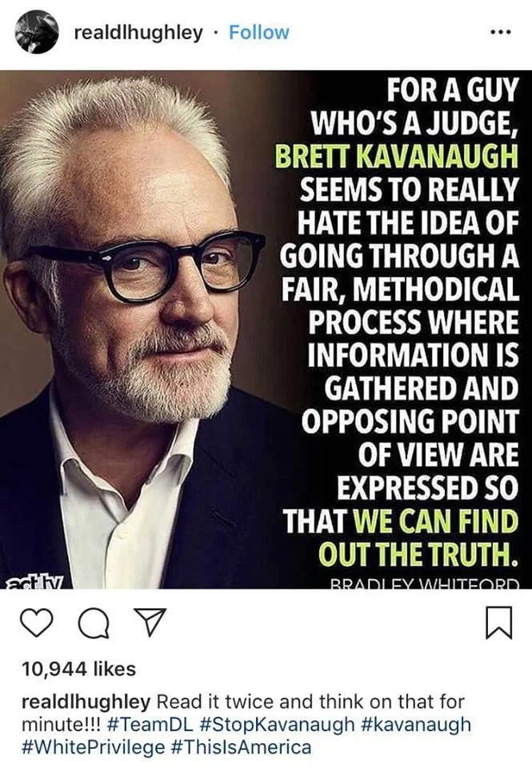Open comments via the speech bubble icon
532x768 pixels.
tap(94, 623)
